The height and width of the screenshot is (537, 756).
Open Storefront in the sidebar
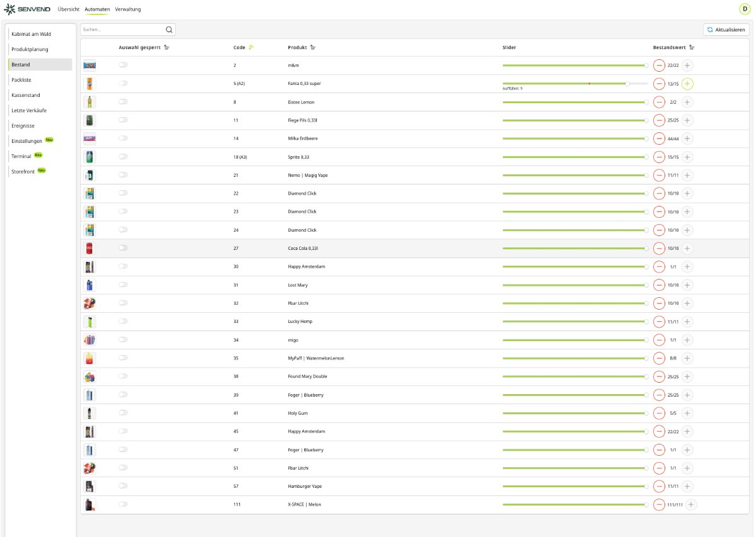(x=40, y=171)
